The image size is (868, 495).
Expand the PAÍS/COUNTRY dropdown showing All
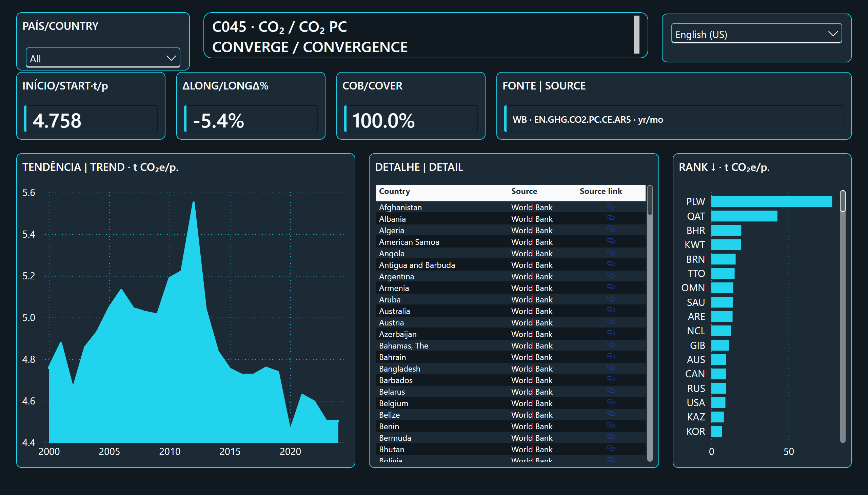click(103, 58)
